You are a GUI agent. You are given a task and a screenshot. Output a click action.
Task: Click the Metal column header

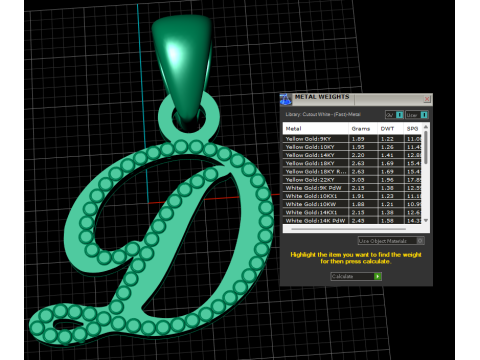[315, 128]
